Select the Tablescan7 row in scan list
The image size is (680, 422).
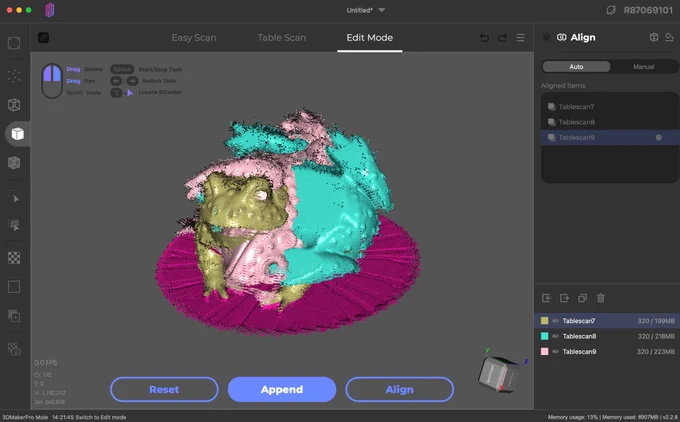pos(607,321)
